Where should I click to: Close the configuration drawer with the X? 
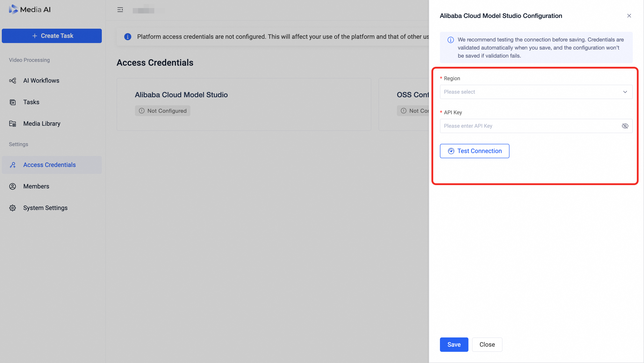pos(629,16)
